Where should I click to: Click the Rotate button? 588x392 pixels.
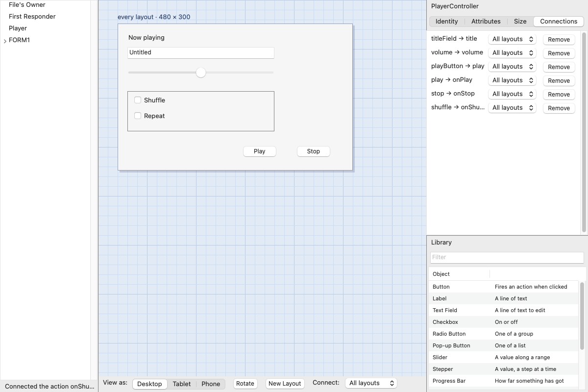pyautogui.click(x=245, y=384)
